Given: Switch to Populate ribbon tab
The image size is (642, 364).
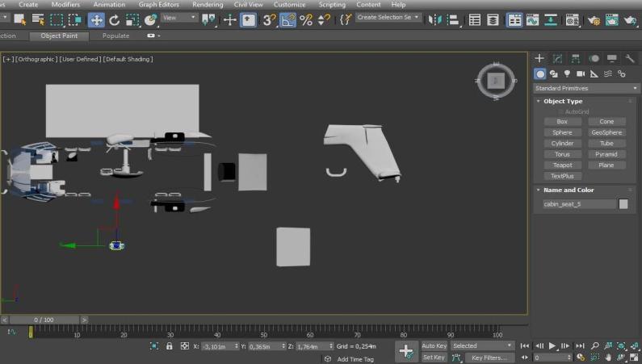Looking at the screenshot, I should click(x=115, y=36).
